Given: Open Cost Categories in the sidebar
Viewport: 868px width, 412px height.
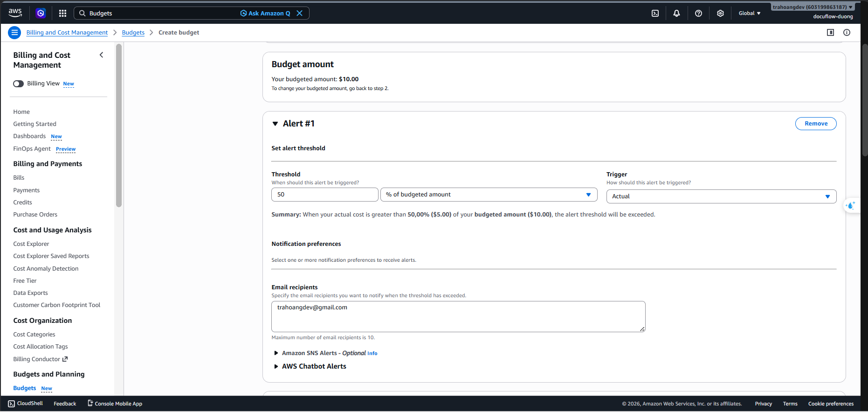Looking at the screenshot, I should (34, 335).
